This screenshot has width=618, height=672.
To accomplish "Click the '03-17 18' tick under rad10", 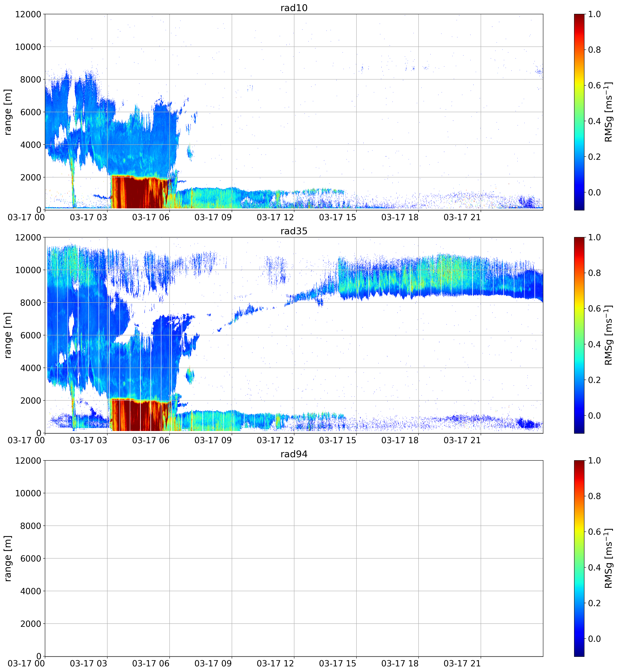I will coord(400,217).
